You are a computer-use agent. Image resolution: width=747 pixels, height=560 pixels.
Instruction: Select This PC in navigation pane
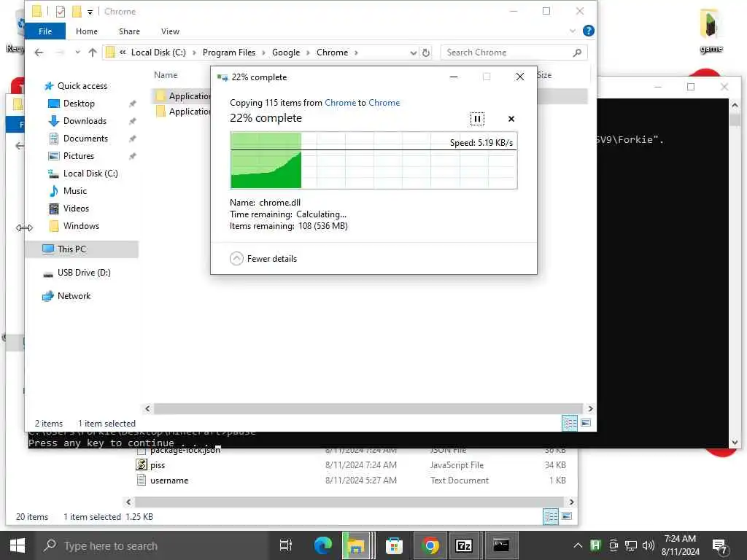point(71,249)
